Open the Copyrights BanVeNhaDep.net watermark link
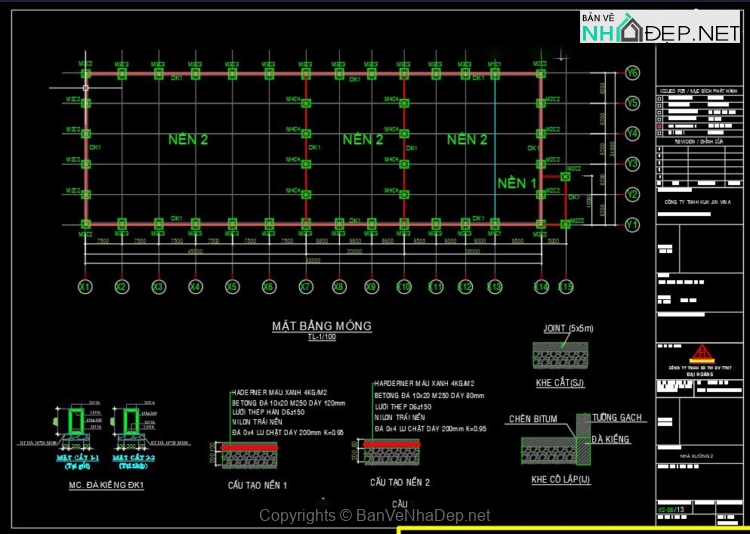The image size is (750, 534). click(x=375, y=515)
